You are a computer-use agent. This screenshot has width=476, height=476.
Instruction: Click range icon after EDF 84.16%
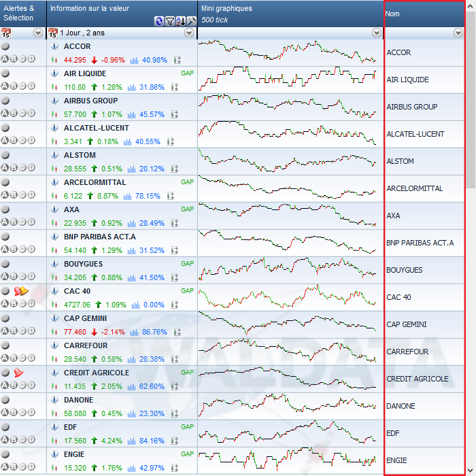pyautogui.click(x=175, y=441)
